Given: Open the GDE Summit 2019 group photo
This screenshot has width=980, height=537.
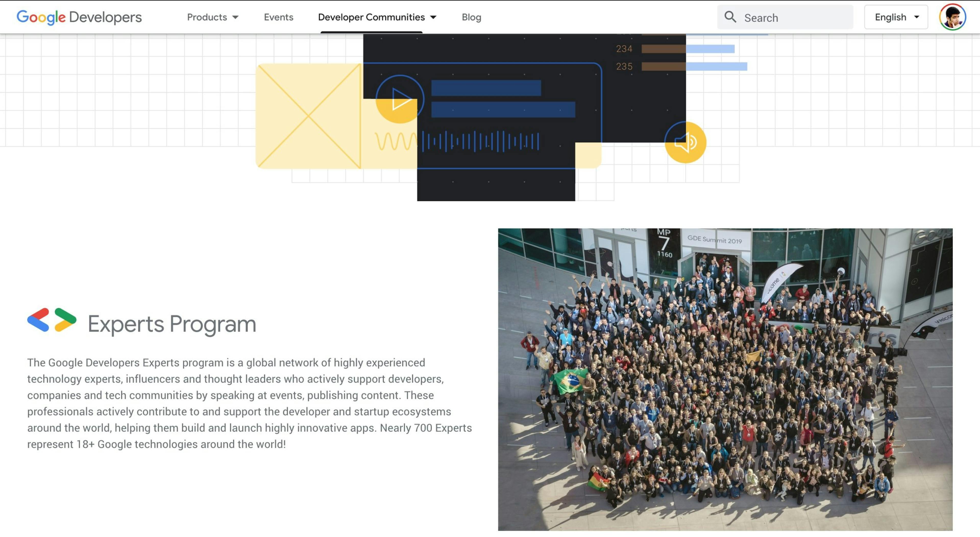Looking at the screenshot, I should (725, 379).
